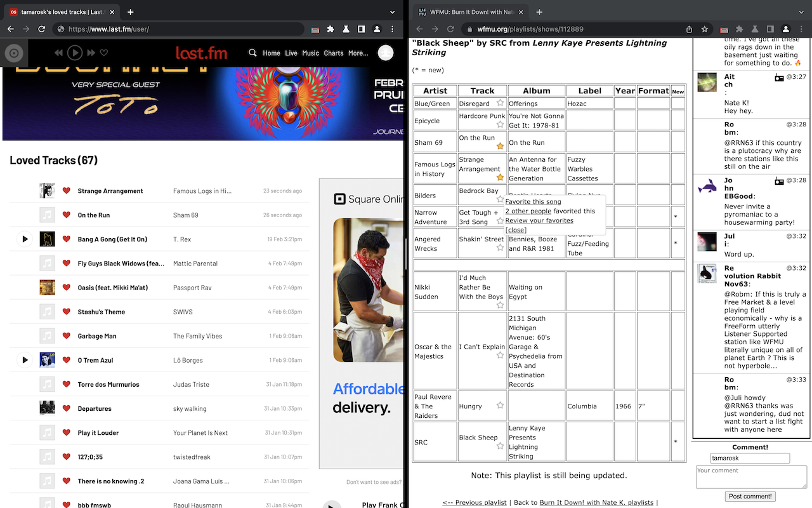812x508 pixels.
Task: Open the Charts nav item on Last.fm
Action: (334, 53)
